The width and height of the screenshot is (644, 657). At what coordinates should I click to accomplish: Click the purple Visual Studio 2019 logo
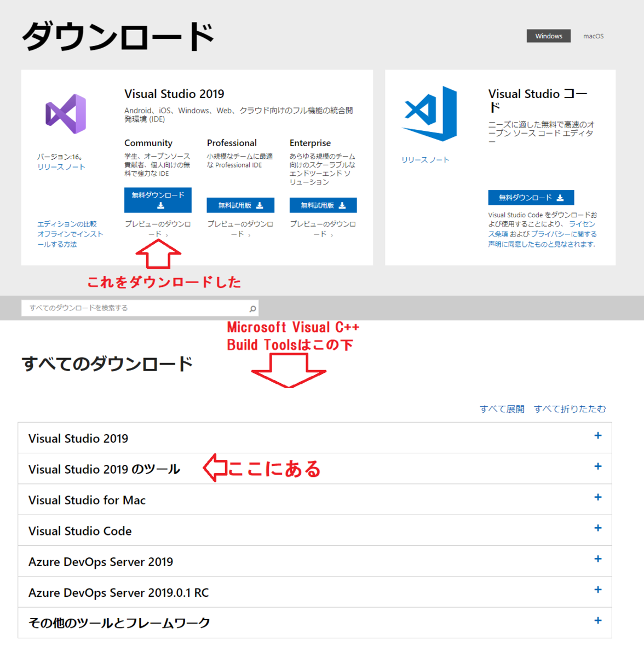pyautogui.click(x=66, y=114)
